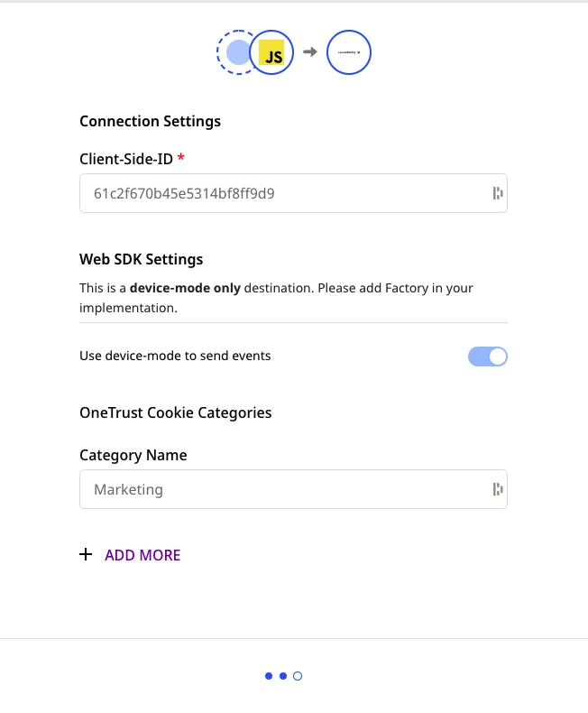The height and width of the screenshot is (713, 588).
Task: Click the plus icon beside ADD MORE
Action: [x=87, y=555]
